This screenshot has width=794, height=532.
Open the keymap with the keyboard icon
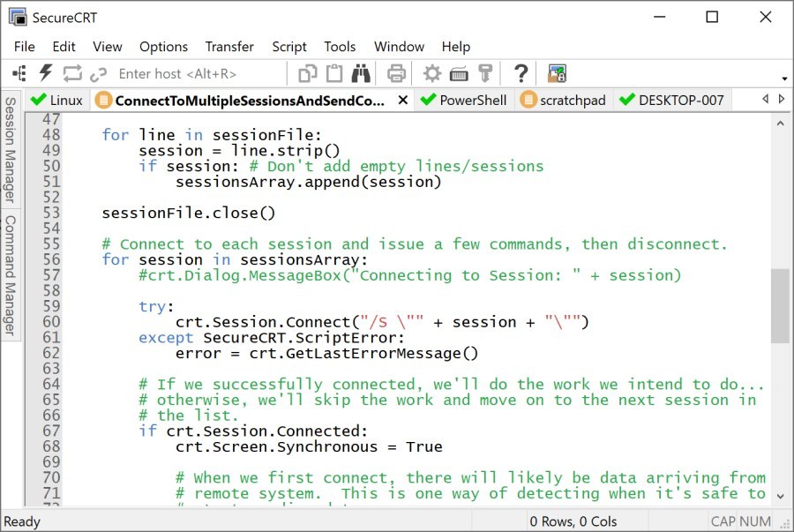[x=460, y=73]
